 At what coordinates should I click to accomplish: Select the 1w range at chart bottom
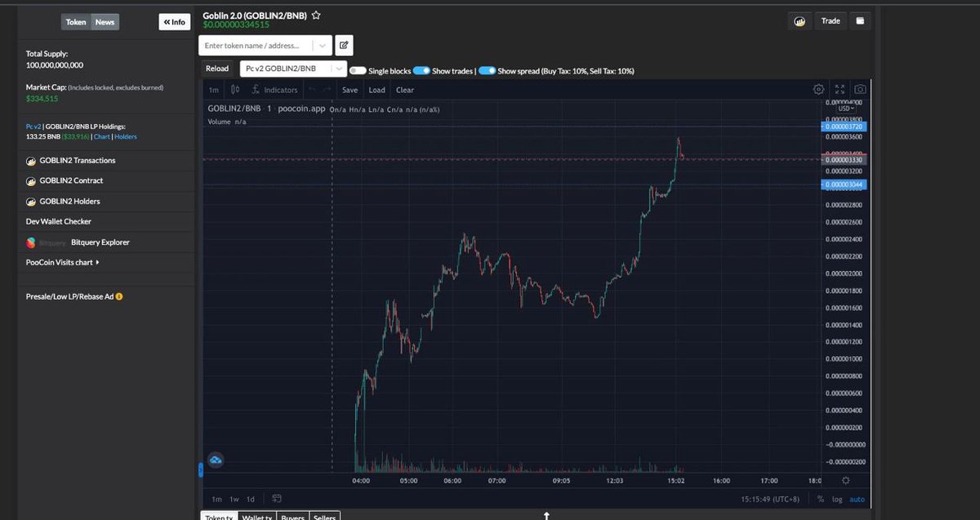tap(234, 499)
